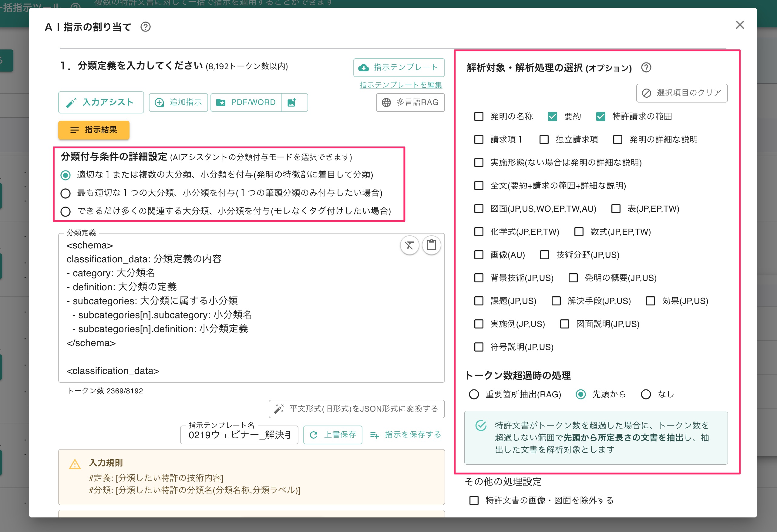Viewport: 777px width, 532px height.
Task: Check 数式(JP,EP,TW) checkbox
Action: tap(579, 232)
